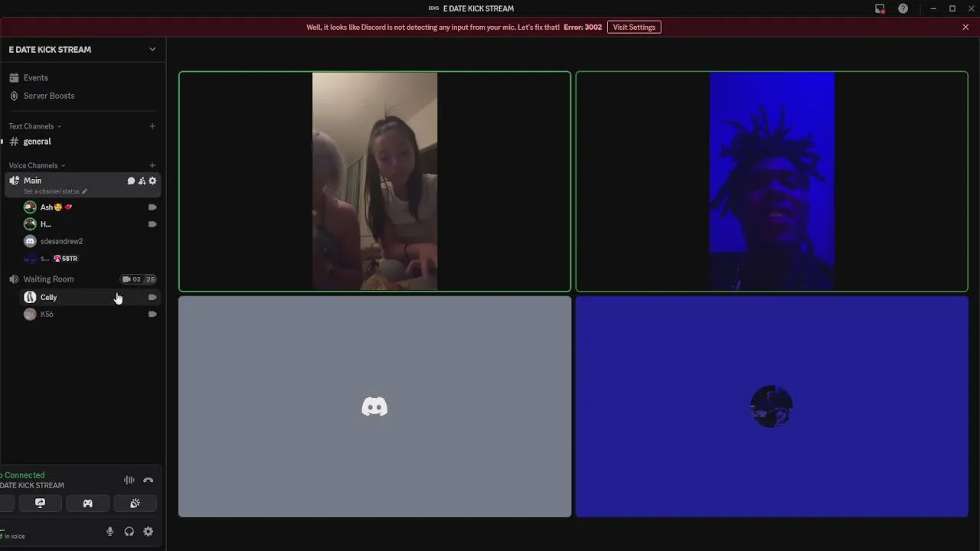Click Ash's avatar in Main channel
Screen dimensions: 980x551
pos(30,207)
